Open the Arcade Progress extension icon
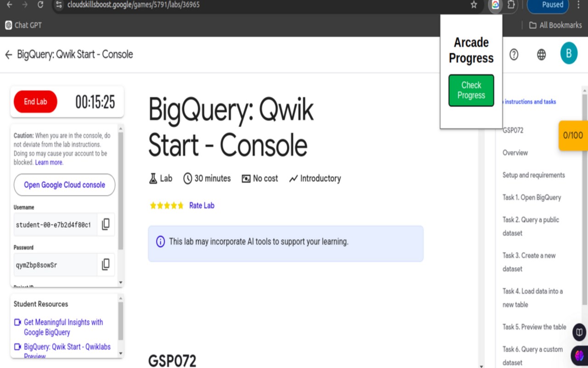The height and width of the screenshot is (368, 588). 495,5
